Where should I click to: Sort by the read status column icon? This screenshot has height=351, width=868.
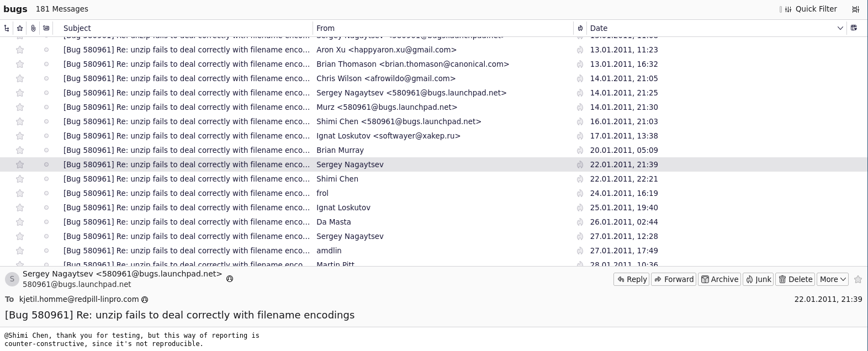46,28
